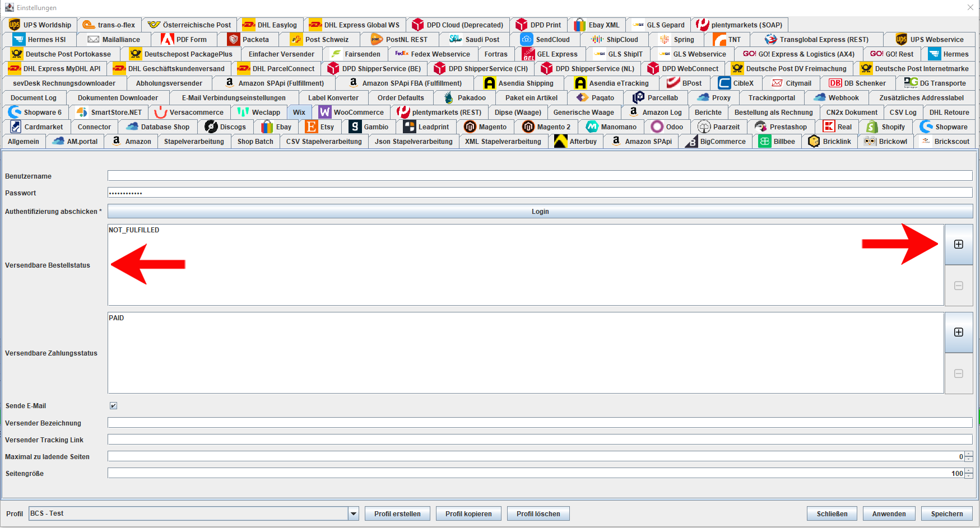Switch to the Ebay XML tab

click(597, 25)
